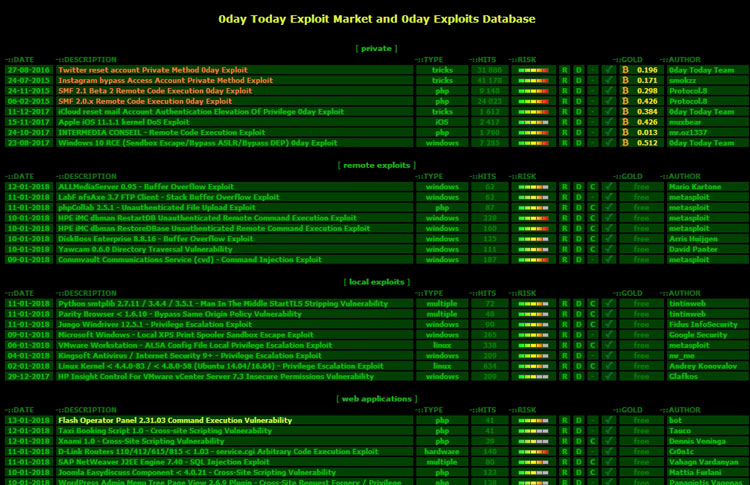Click the R icon in Flash Operator Panel row
This screenshot has width=750, height=485.
point(564,420)
